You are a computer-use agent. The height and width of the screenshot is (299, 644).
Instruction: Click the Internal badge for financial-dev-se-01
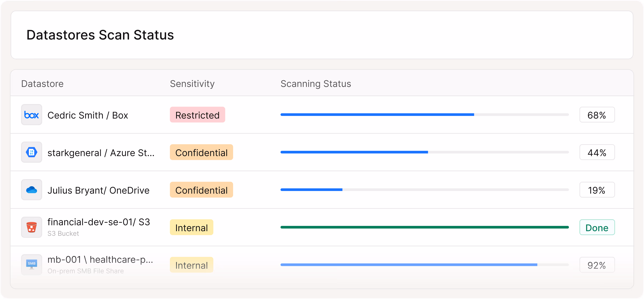tap(191, 227)
